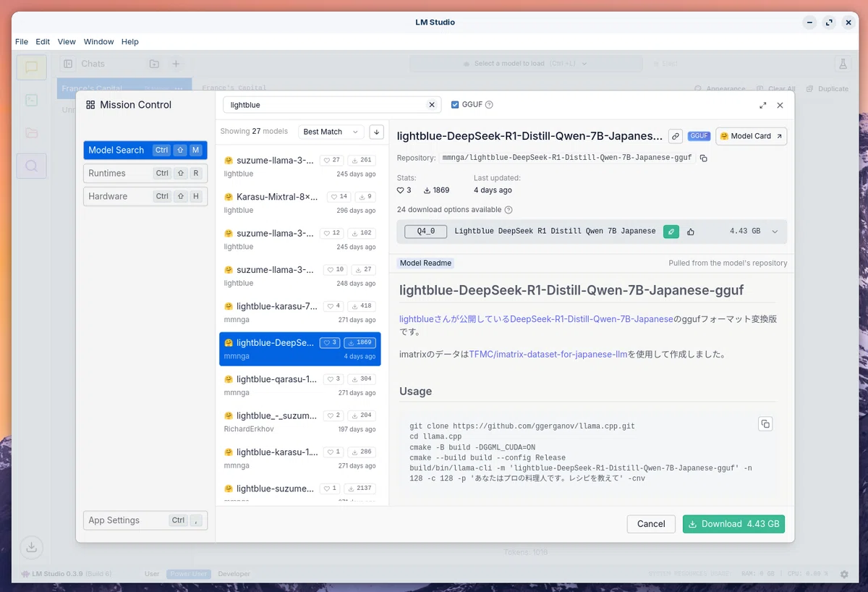Select lightblue-qarasu-1 model in results
868x592 pixels.
[x=300, y=386]
